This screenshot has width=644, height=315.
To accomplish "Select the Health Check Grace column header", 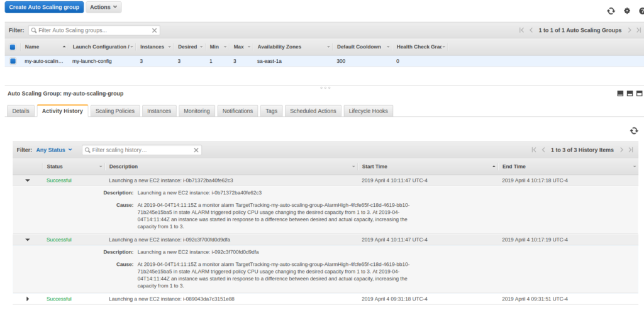I will click(419, 47).
